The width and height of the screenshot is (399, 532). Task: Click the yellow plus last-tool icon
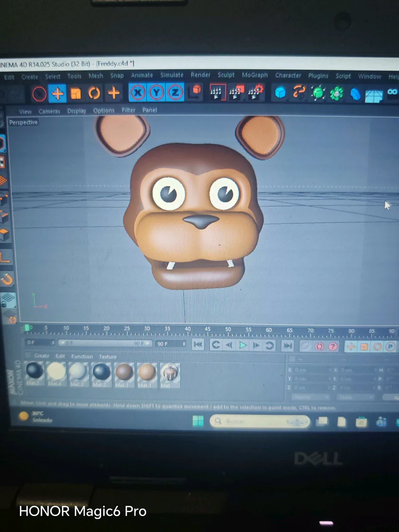pos(113,93)
